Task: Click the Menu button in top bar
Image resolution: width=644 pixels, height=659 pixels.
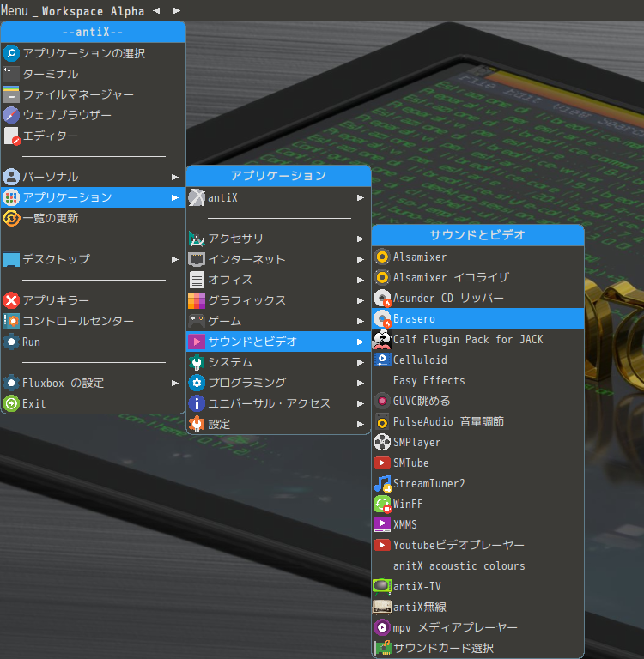Action: pyautogui.click(x=15, y=10)
